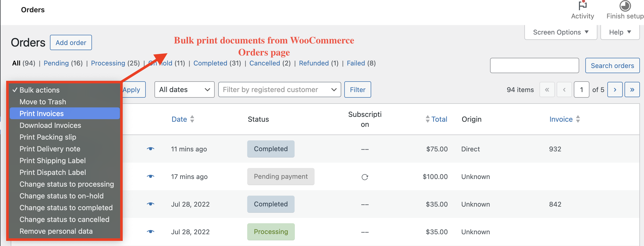Click Completed status badge on $75.00 order
The width and height of the screenshot is (644, 246).
271,149
